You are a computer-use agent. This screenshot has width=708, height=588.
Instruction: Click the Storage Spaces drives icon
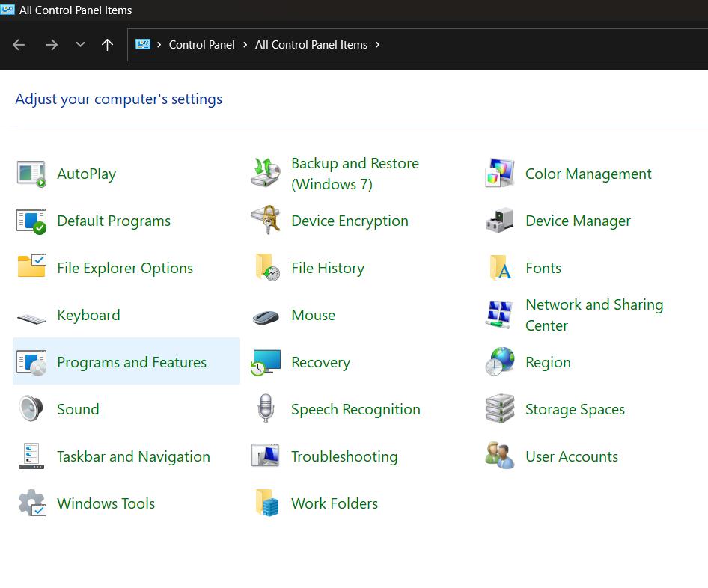(x=499, y=408)
